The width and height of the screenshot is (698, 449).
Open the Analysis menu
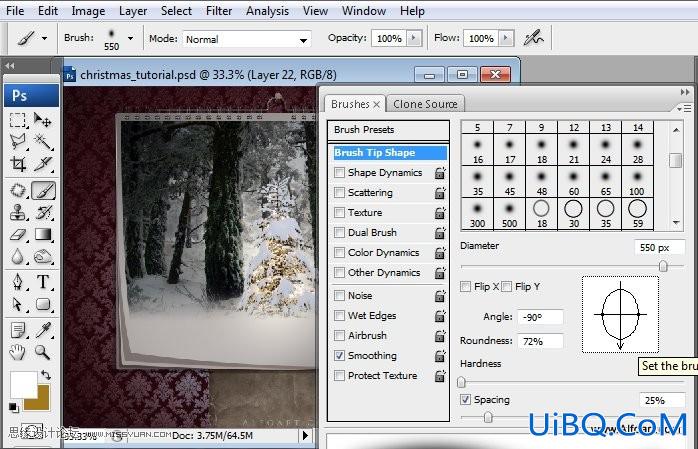click(267, 11)
